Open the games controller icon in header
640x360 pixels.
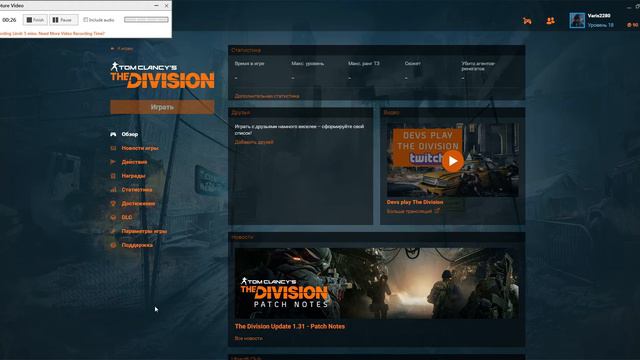point(527,20)
